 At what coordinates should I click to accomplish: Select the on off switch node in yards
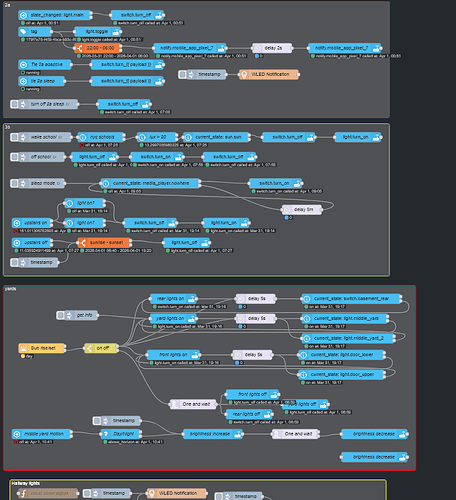tap(101, 348)
